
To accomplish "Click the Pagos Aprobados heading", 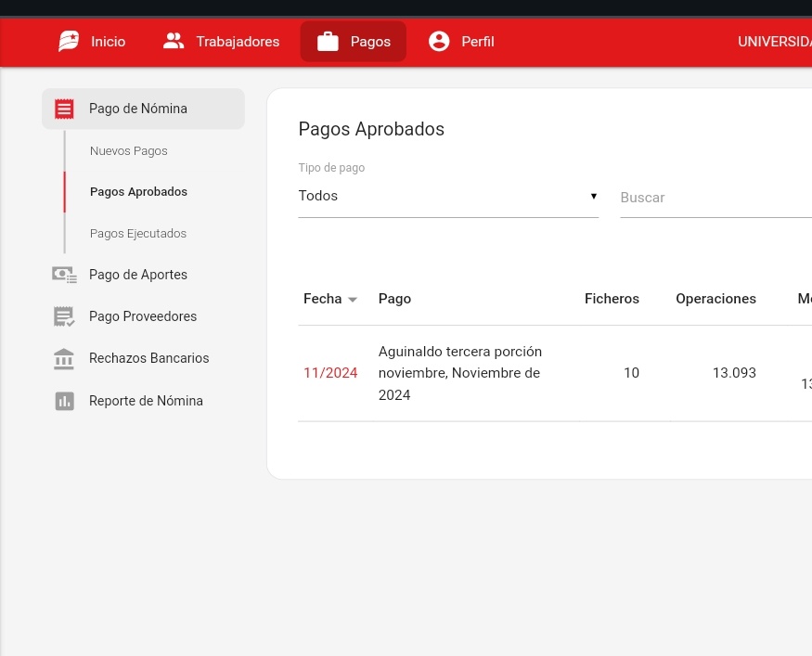I will (371, 130).
